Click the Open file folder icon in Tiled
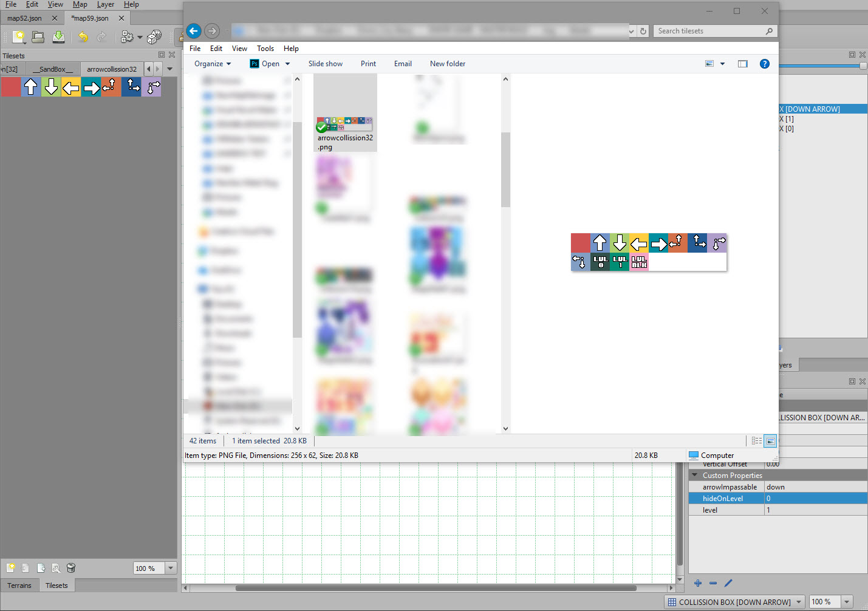The image size is (868, 611). 38,37
